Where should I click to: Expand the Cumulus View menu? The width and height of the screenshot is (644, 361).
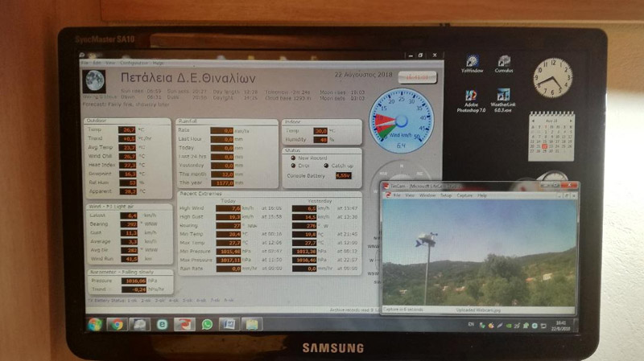109,63
